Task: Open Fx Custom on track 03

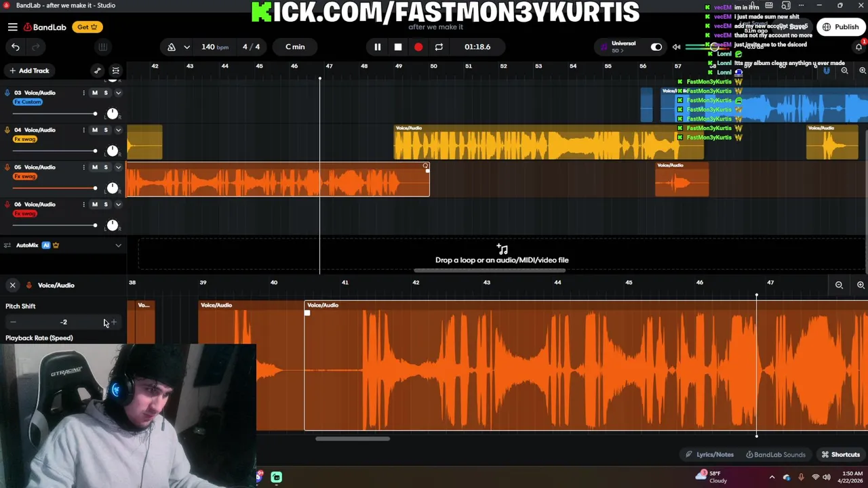Action: click(x=28, y=102)
